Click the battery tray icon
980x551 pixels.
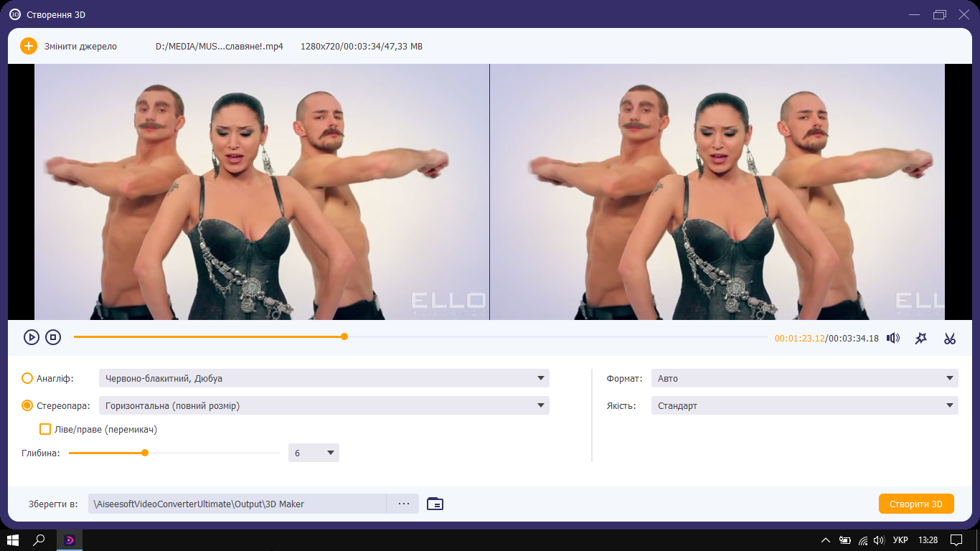pos(845,540)
